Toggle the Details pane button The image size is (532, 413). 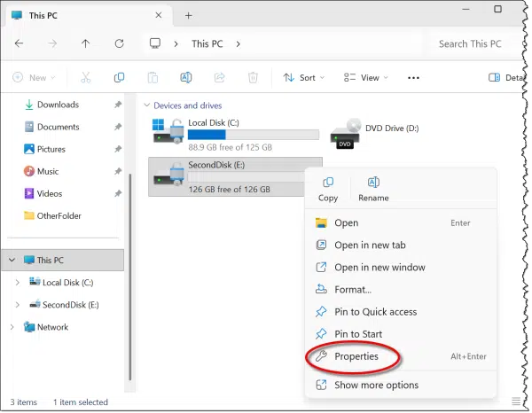(505, 78)
